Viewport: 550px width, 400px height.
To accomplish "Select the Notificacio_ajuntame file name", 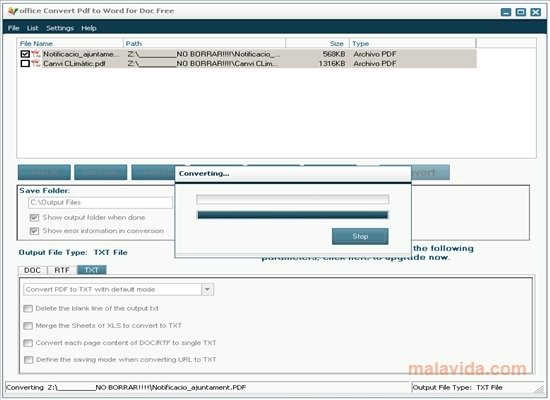I will click(x=81, y=54).
